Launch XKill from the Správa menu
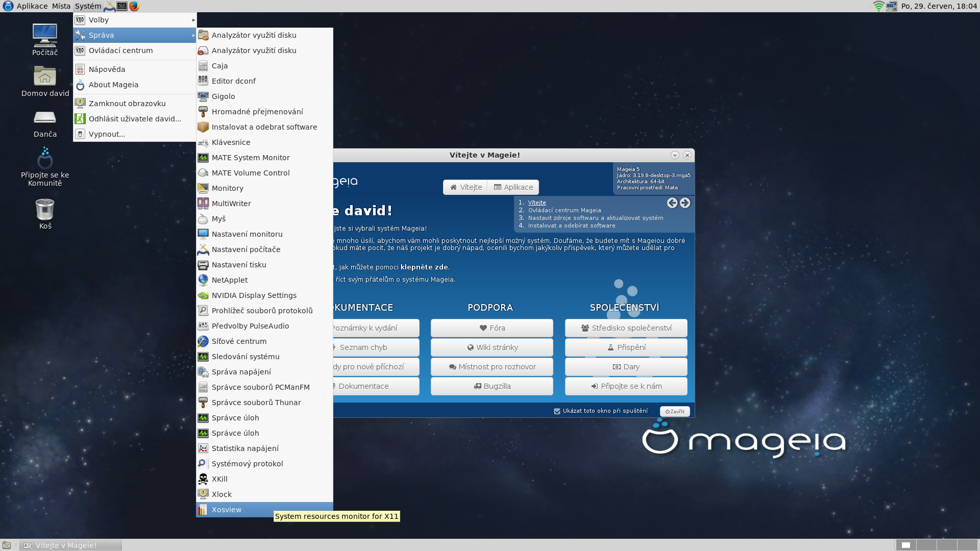This screenshot has width=980, height=551. 264,479
